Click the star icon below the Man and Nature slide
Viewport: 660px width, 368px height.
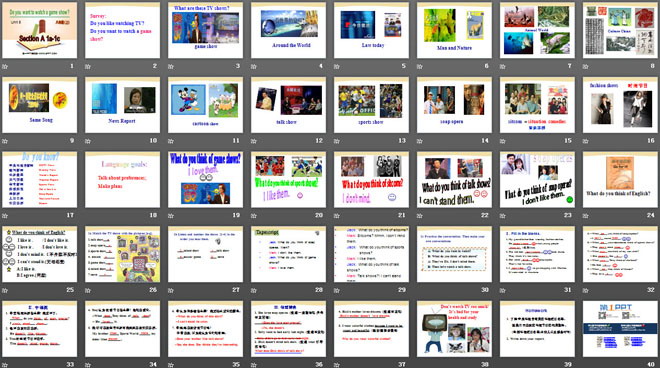click(x=420, y=67)
